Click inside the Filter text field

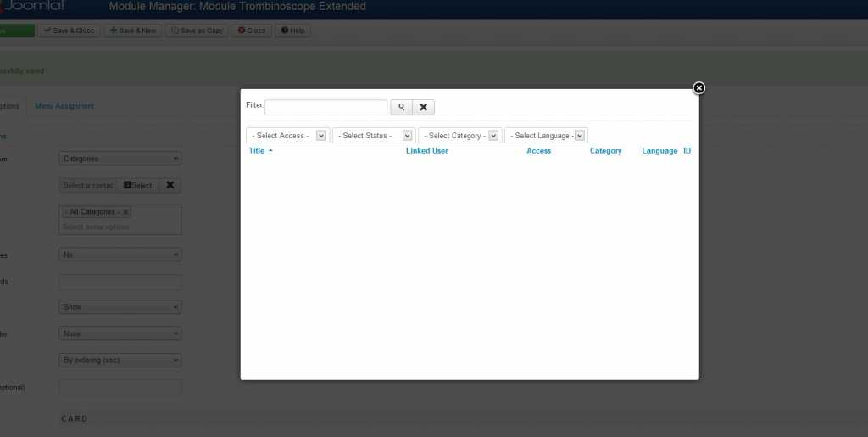click(x=325, y=107)
